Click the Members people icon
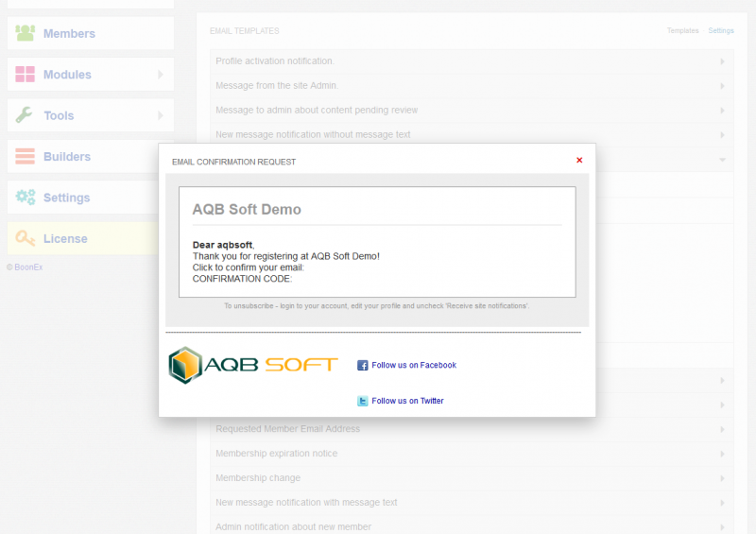Image resolution: width=756 pixels, height=534 pixels. tap(26, 33)
